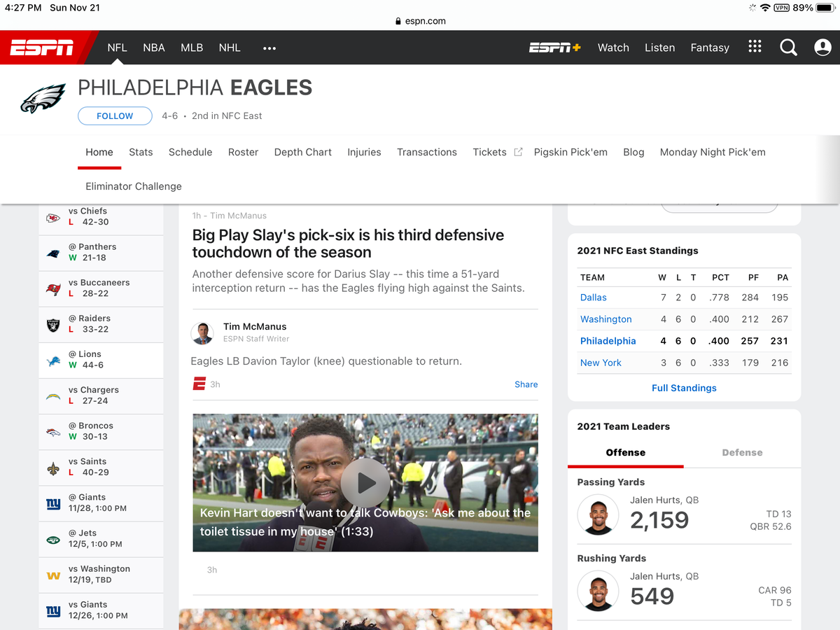
Task: Open the apps grid icon
Action: tap(755, 46)
